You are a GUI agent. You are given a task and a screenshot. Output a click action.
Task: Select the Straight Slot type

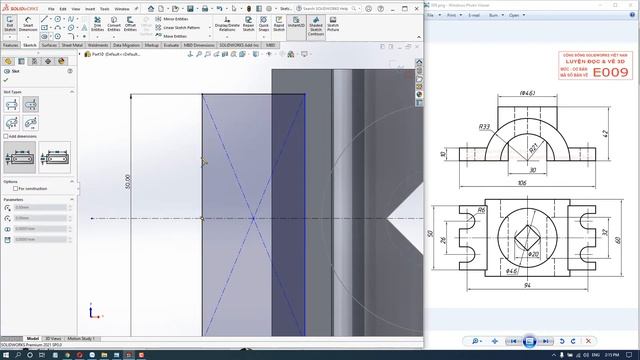12,105
